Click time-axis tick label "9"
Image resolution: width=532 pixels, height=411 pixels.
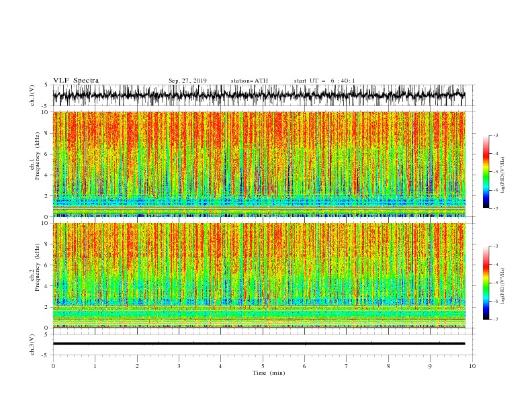click(430, 366)
